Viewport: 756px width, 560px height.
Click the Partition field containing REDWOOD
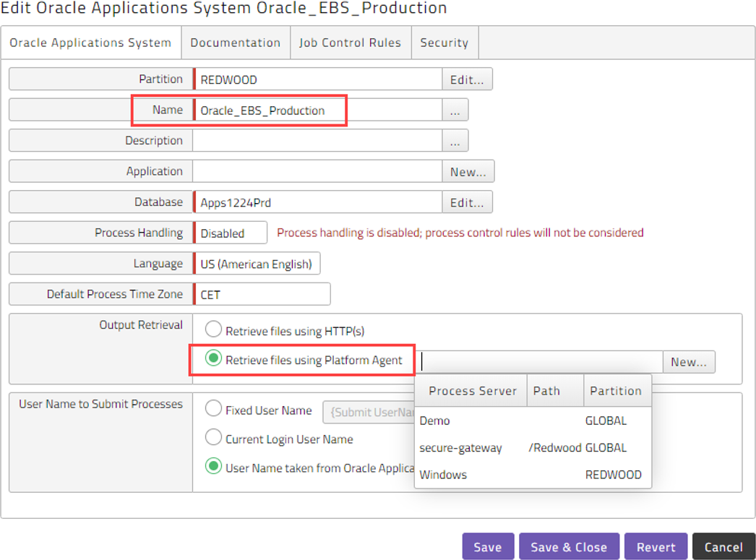tap(318, 79)
